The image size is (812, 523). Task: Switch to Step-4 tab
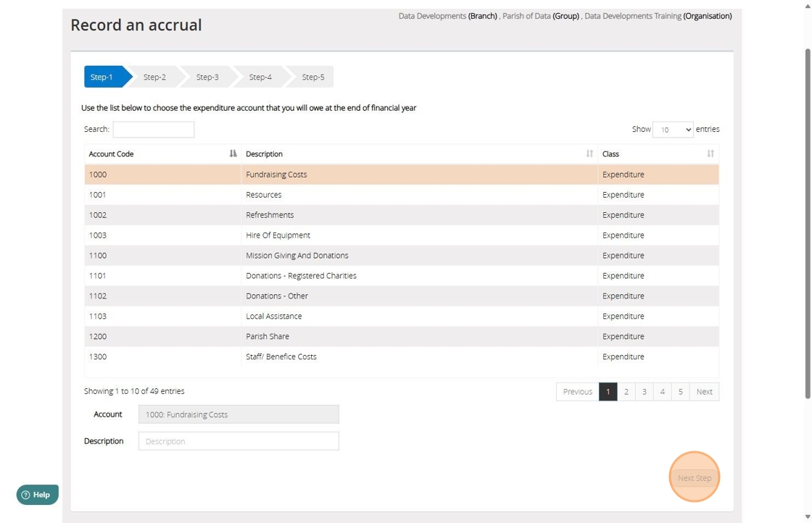[260, 77]
